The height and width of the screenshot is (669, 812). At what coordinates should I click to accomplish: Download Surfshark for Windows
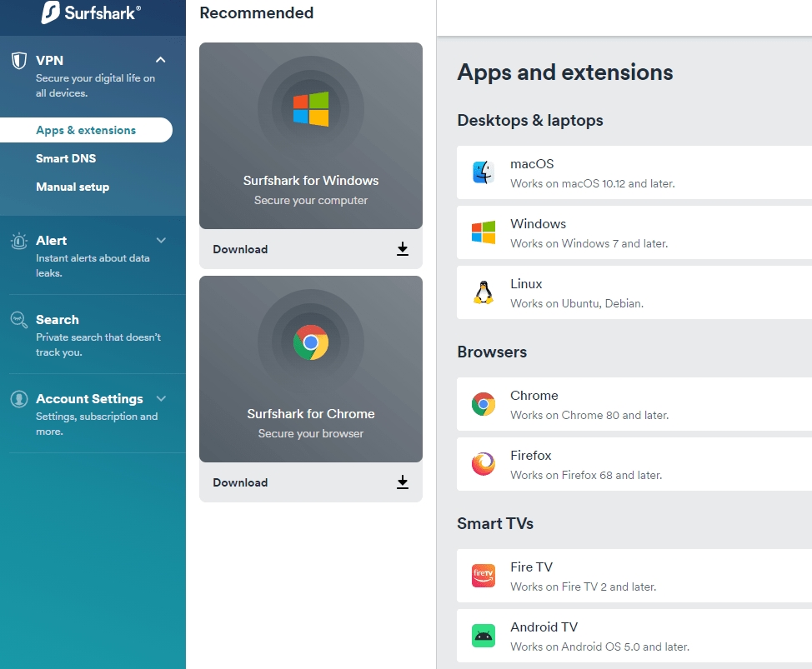[x=310, y=249]
